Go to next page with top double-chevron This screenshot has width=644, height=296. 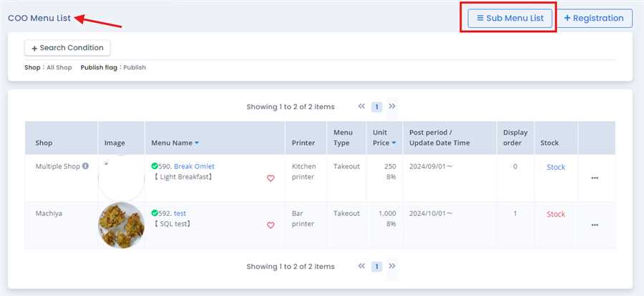click(392, 107)
